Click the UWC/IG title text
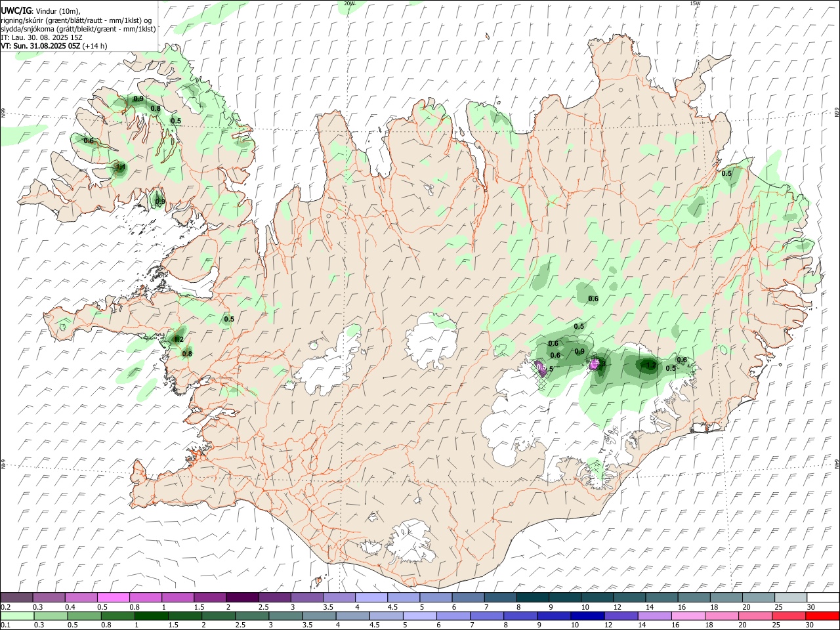 pyautogui.click(x=16, y=10)
